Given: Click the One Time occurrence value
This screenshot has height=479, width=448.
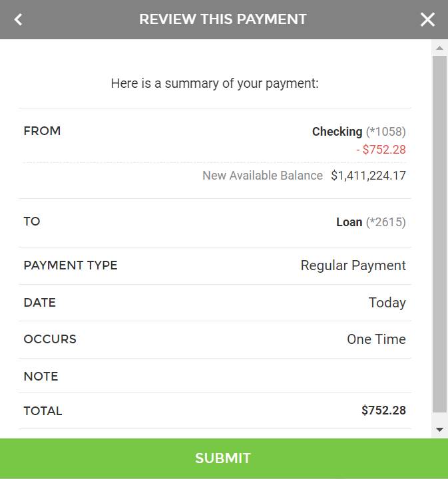Looking at the screenshot, I should (x=376, y=339).
